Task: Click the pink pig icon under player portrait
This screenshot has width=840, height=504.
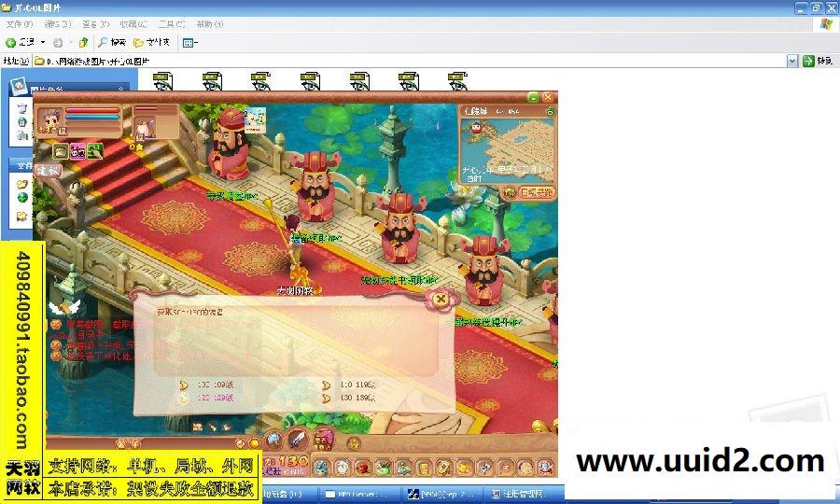Action: click(77, 151)
